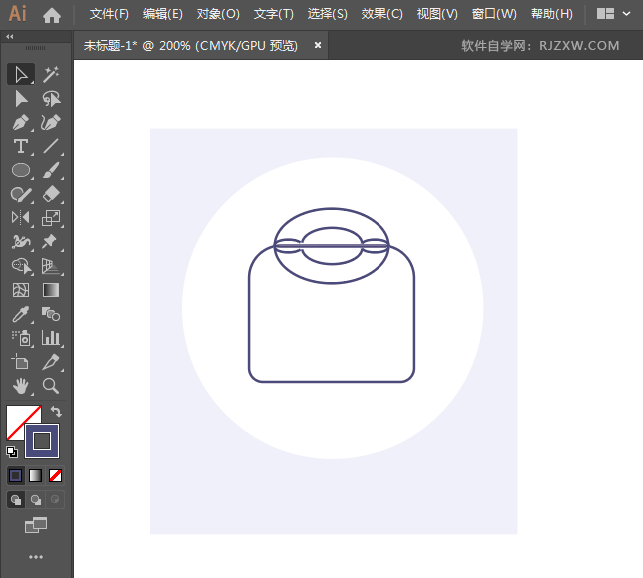
Task: Select the Hand tool
Action: (21, 386)
